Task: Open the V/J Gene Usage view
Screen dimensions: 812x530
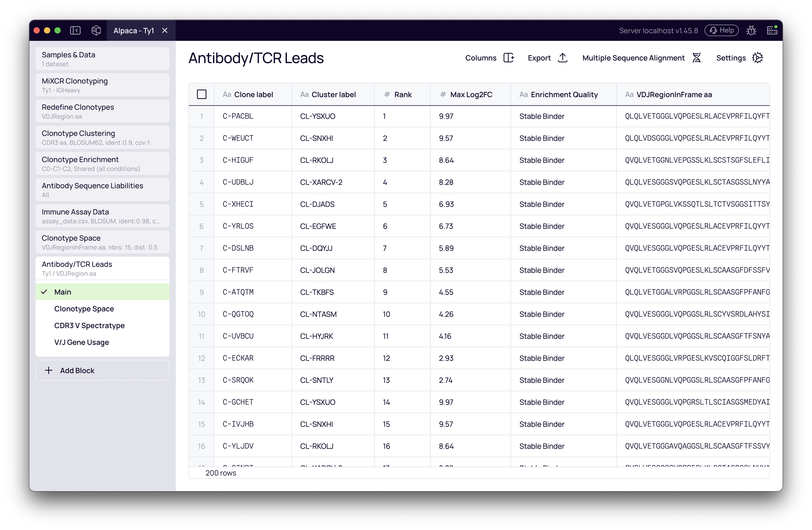Action: (82, 342)
